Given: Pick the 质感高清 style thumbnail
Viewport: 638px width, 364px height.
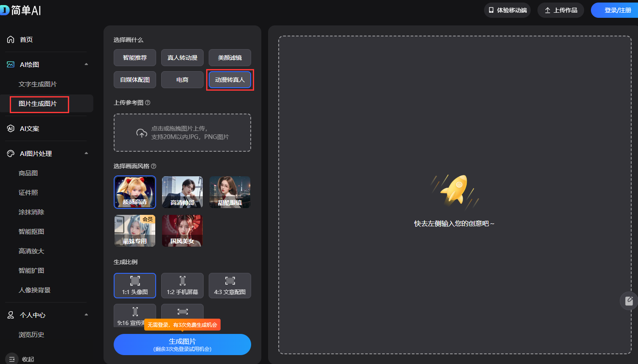Looking at the screenshot, I should (135, 192).
